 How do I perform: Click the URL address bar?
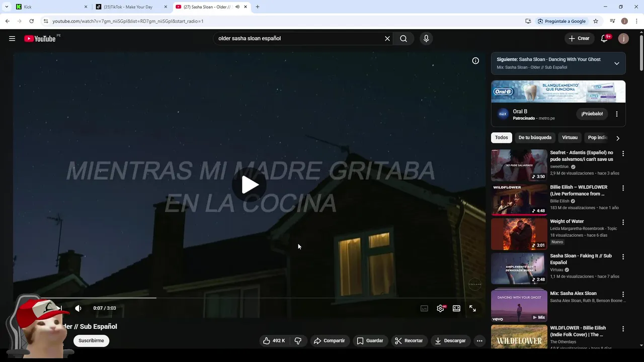point(282,21)
